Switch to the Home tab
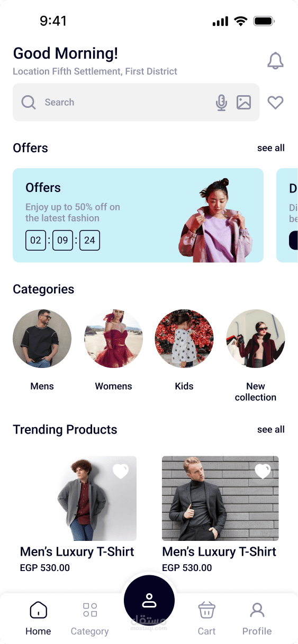 point(38,618)
